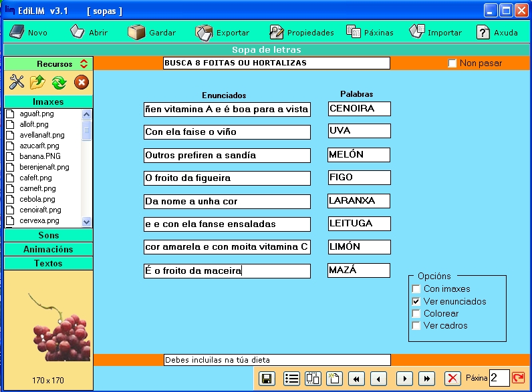Collapse the Recursos panel using red arrows
This screenshot has width=532, height=392.
[x=84, y=64]
